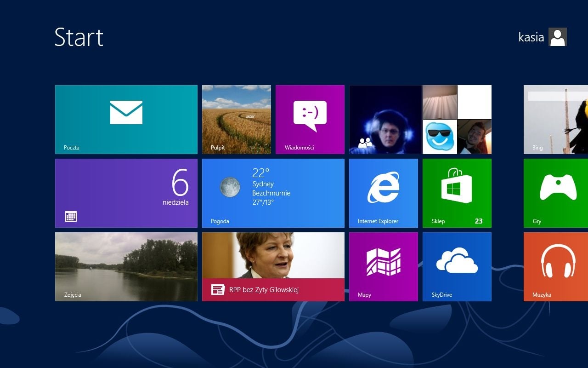588x368 pixels.
Task: Click the 'Gry' tile label
Action: [x=537, y=221]
